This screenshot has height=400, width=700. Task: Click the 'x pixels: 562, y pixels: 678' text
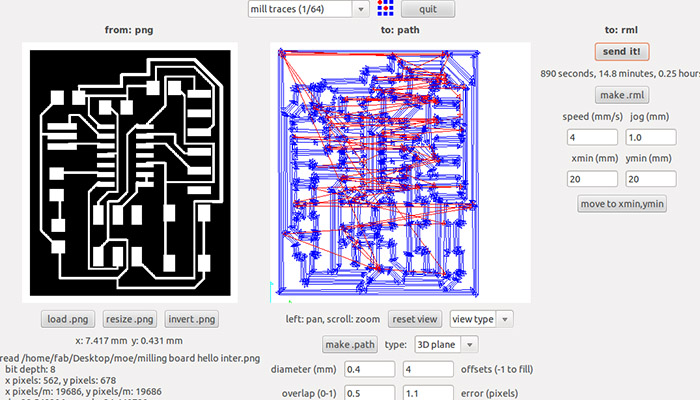click(61, 380)
